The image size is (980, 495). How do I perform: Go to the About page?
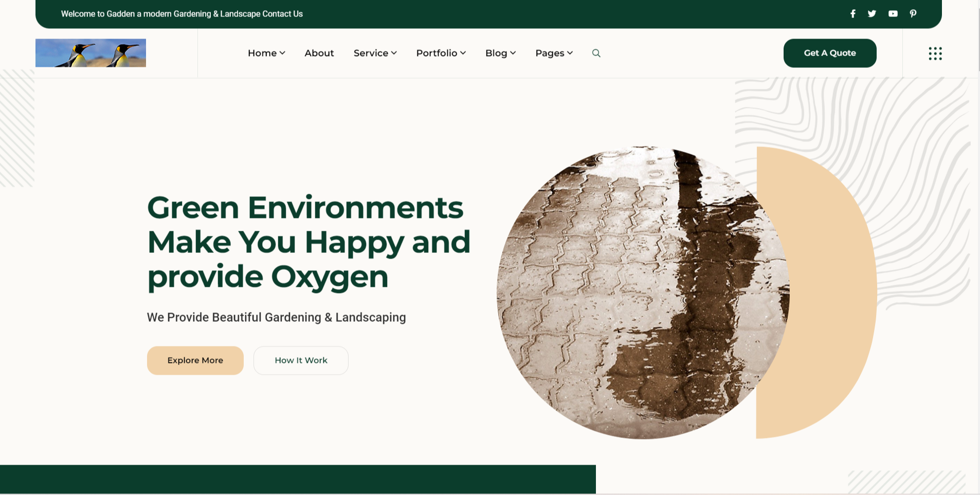coord(319,53)
